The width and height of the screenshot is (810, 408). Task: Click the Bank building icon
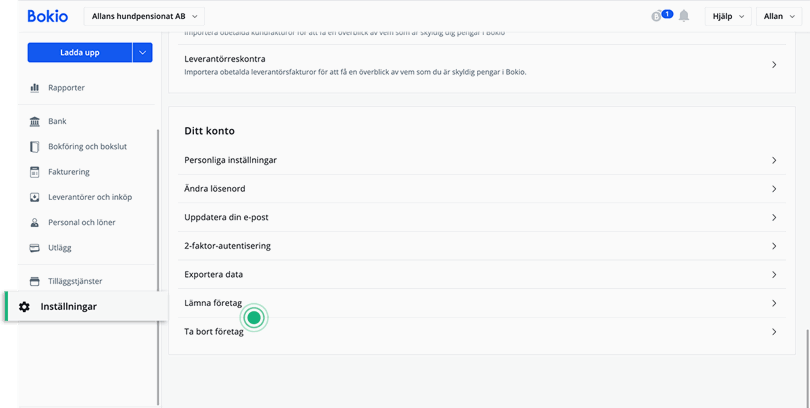tap(35, 121)
